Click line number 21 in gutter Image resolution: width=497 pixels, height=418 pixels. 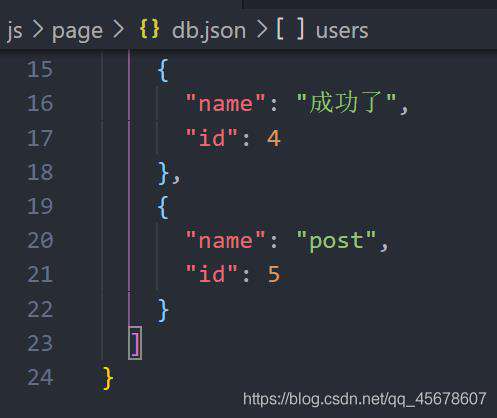[x=40, y=274]
